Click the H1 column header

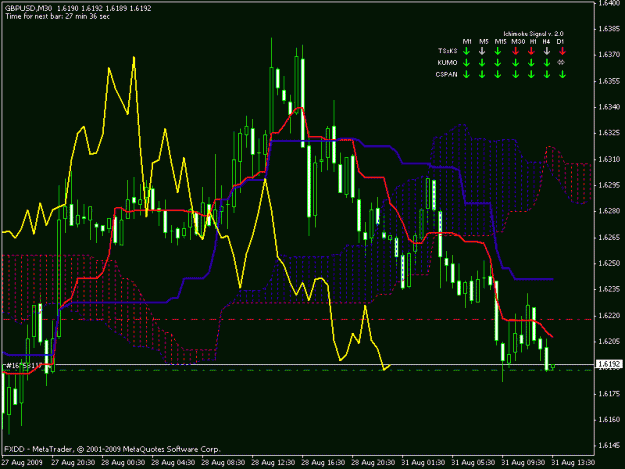[x=533, y=41]
